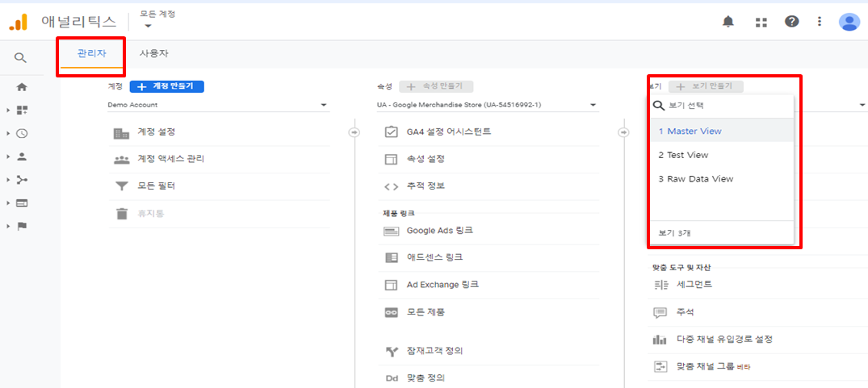Image resolution: width=868 pixels, height=388 pixels.
Task: Open the Google apps grid icon
Action: click(x=761, y=22)
